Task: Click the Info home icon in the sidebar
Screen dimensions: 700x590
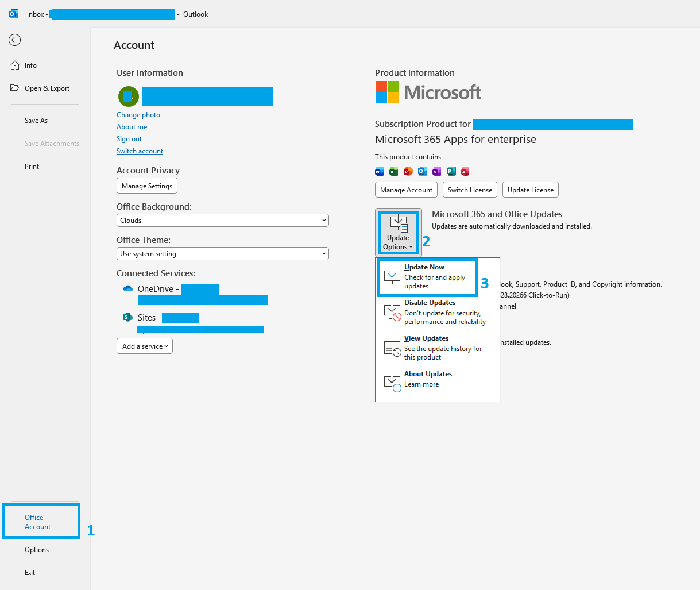Action: pos(15,65)
